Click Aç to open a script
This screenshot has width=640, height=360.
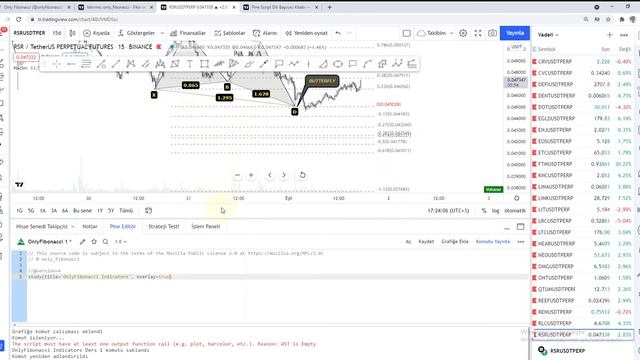(x=408, y=242)
